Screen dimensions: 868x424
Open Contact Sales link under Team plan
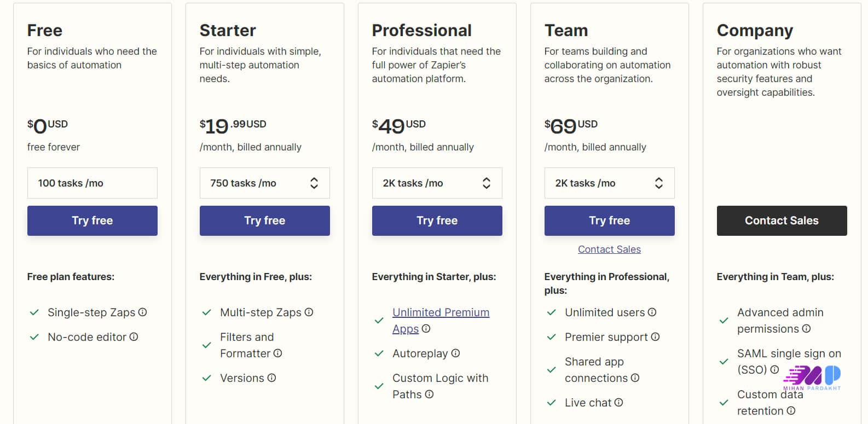click(x=609, y=249)
